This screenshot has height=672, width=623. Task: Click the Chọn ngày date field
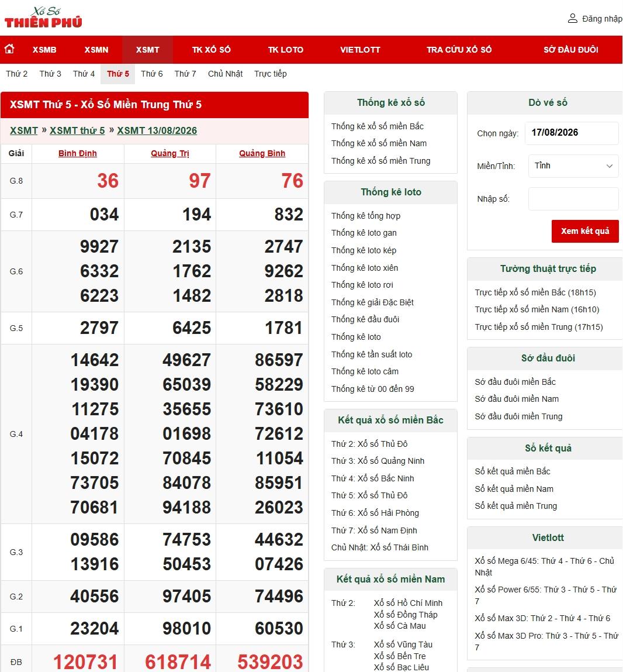pyautogui.click(x=572, y=133)
